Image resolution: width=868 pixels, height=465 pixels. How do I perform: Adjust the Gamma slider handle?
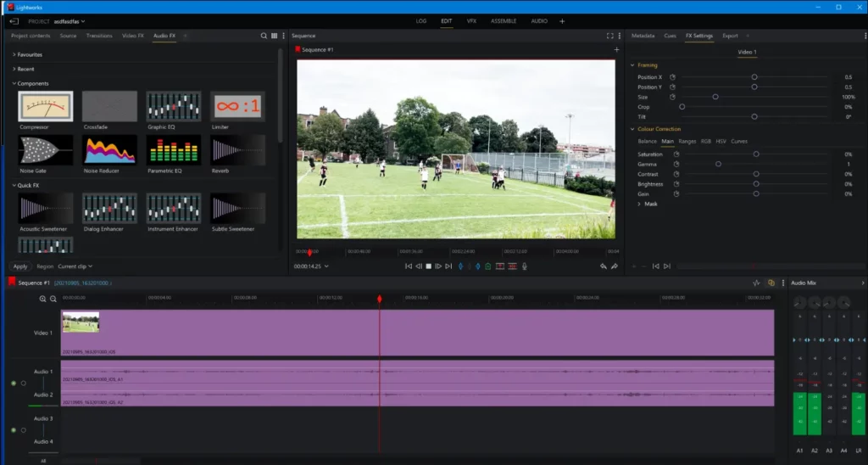pos(718,164)
